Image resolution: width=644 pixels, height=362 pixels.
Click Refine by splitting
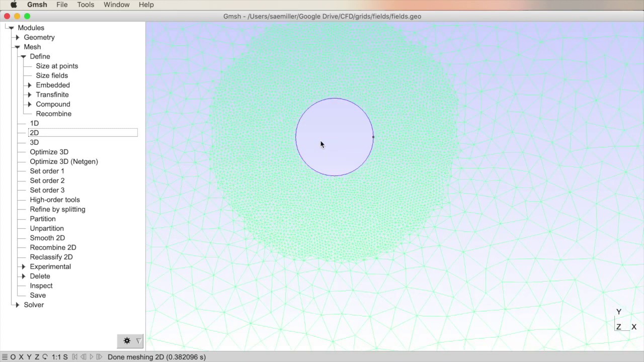[x=57, y=209]
